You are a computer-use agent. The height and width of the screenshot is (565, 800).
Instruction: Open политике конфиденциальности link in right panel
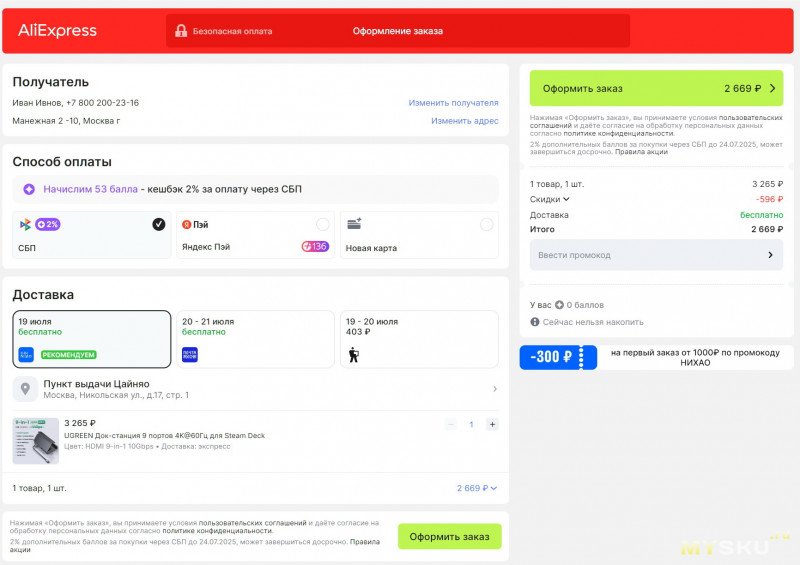point(618,134)
